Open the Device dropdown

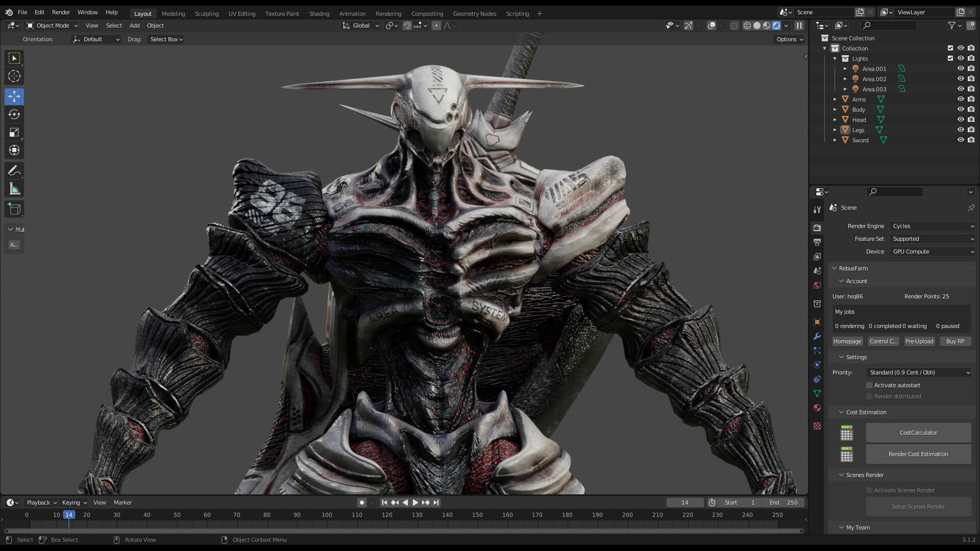pos(933,252)
